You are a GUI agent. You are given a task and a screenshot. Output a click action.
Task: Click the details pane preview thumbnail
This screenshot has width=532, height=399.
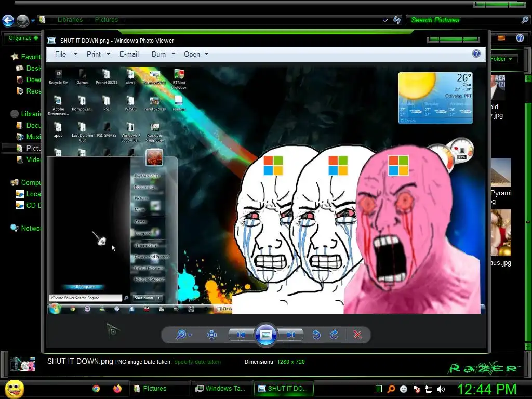[23, 364]
